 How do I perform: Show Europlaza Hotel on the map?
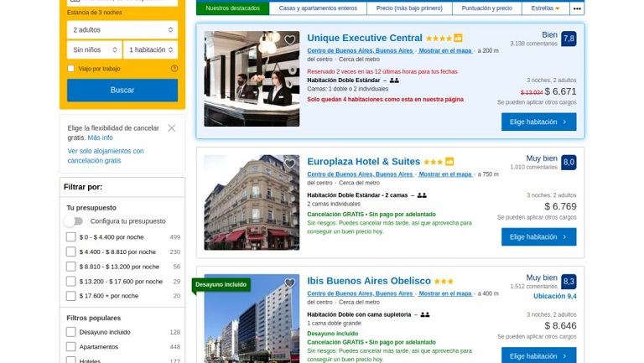coord(445,174)
